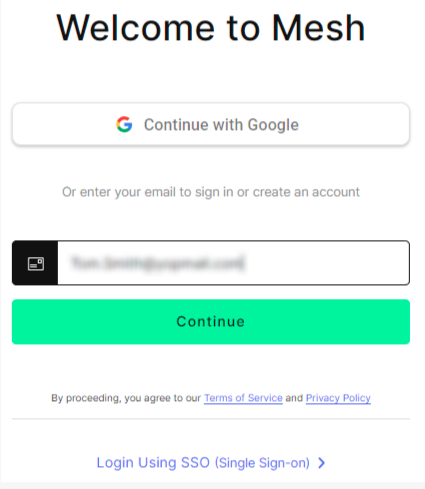Click the chevron arrow after SSO link
The height and width of the screenshot is (489, 425).
[321, 463]
